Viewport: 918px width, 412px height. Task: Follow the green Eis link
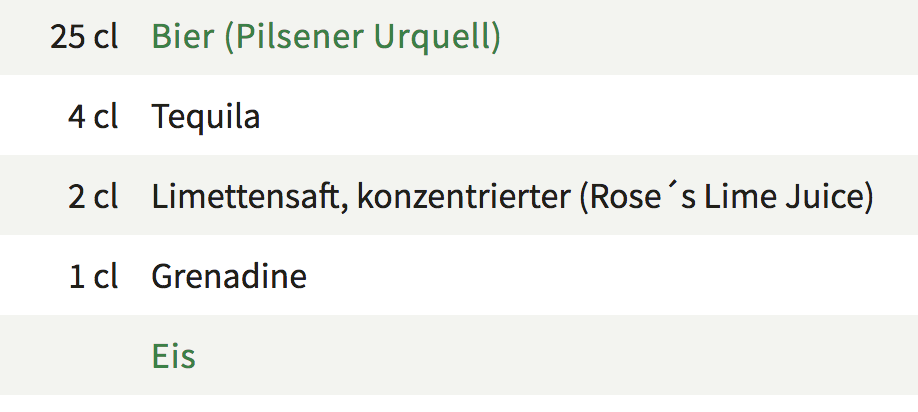173,356
